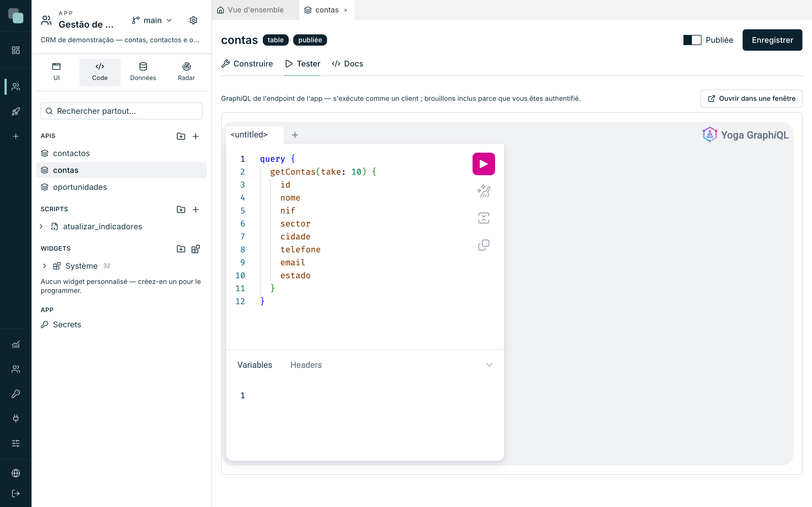Click Ouvrir dans une fenêtre
812x507 pixels.
(x=751, y=98)
